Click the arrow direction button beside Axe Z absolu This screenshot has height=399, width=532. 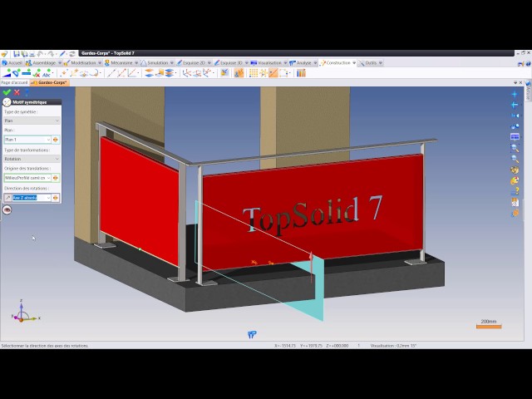pos(7,198)
